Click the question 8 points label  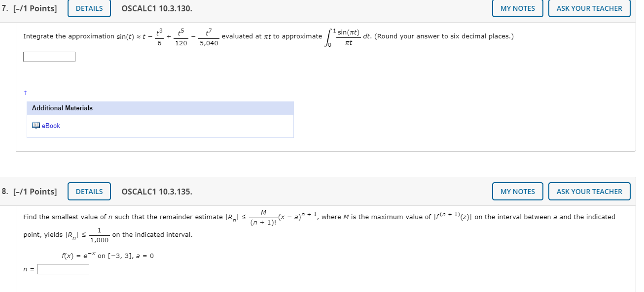click(29, 192)
